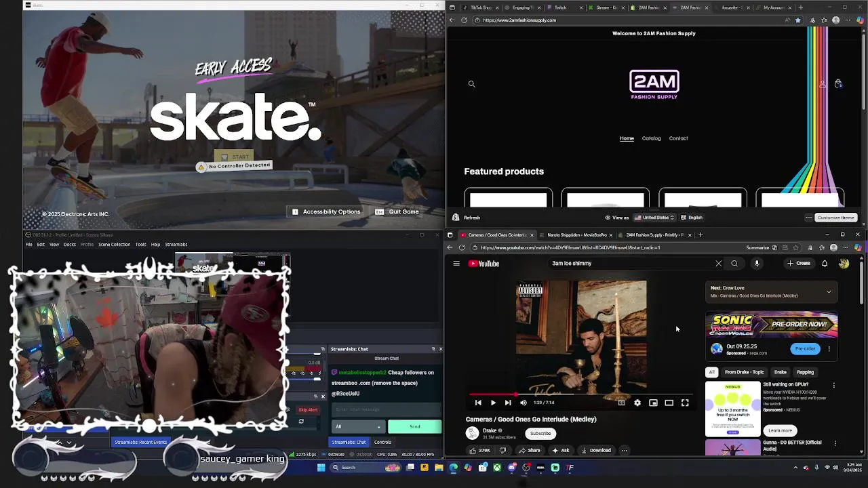Open the 'View as' preview option

(x=616, y=218)
